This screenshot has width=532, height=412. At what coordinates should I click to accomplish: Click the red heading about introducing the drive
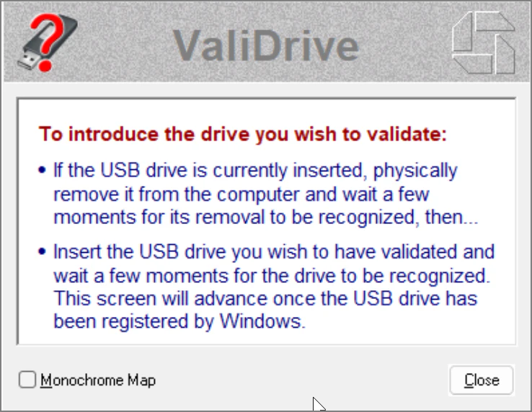243,134
